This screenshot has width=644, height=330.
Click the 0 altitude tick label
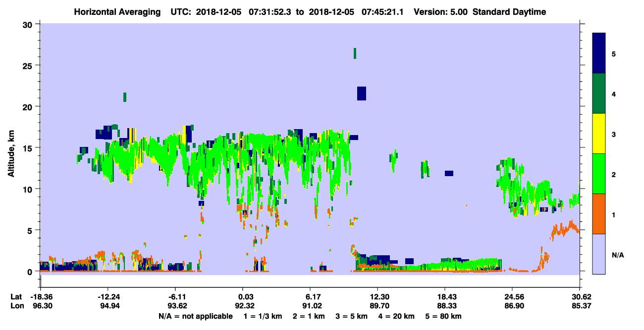[x=31, y=271]
